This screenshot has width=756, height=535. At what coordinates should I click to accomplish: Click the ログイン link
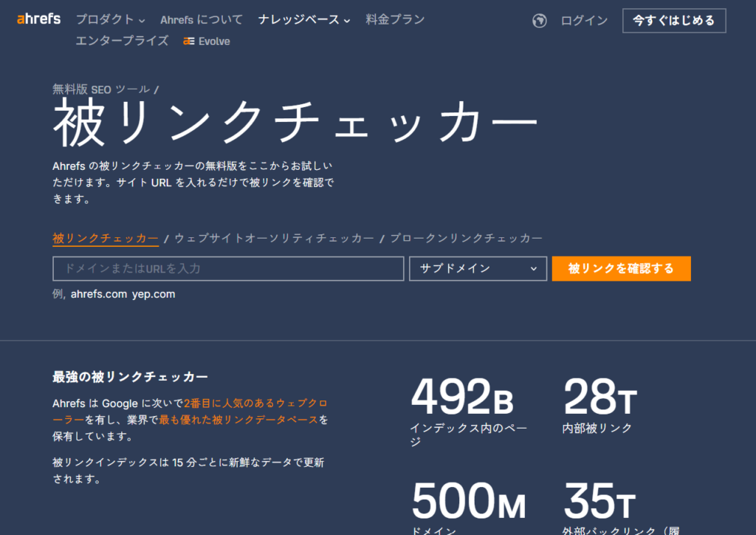tap(584, 21)
